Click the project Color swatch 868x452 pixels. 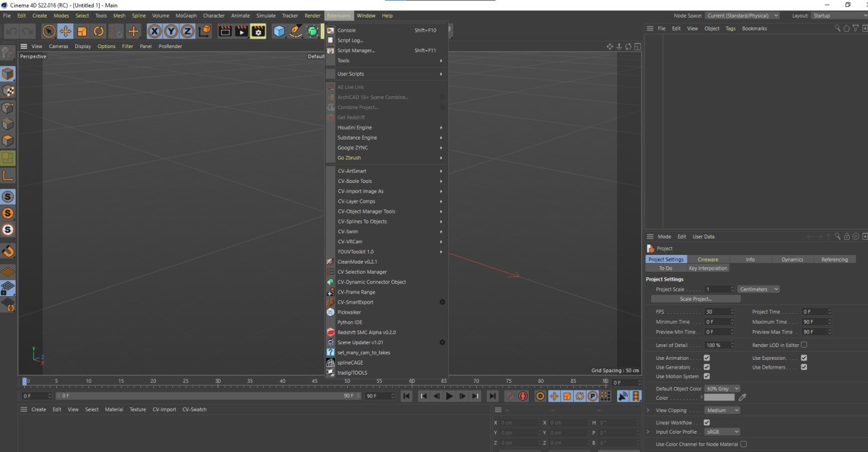(719, 398)
